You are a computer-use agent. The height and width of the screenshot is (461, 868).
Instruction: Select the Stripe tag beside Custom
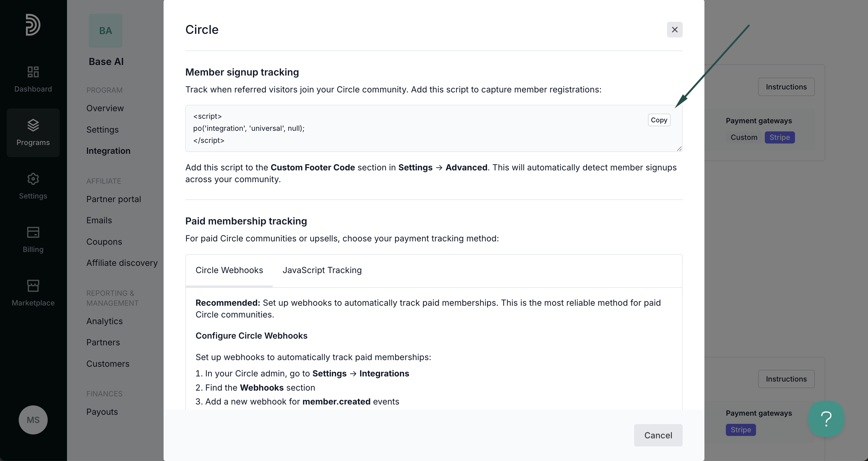tap(779, 137)
